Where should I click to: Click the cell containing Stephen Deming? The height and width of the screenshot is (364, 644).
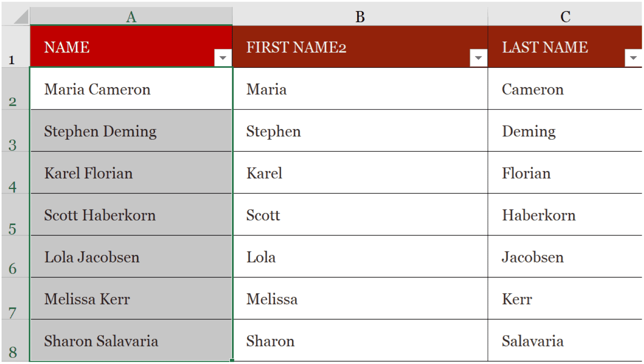(131, 131)
